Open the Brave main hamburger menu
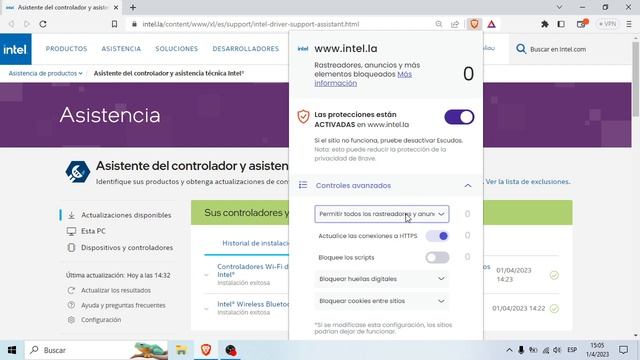The image size is (640, 360). click(629, 24)
